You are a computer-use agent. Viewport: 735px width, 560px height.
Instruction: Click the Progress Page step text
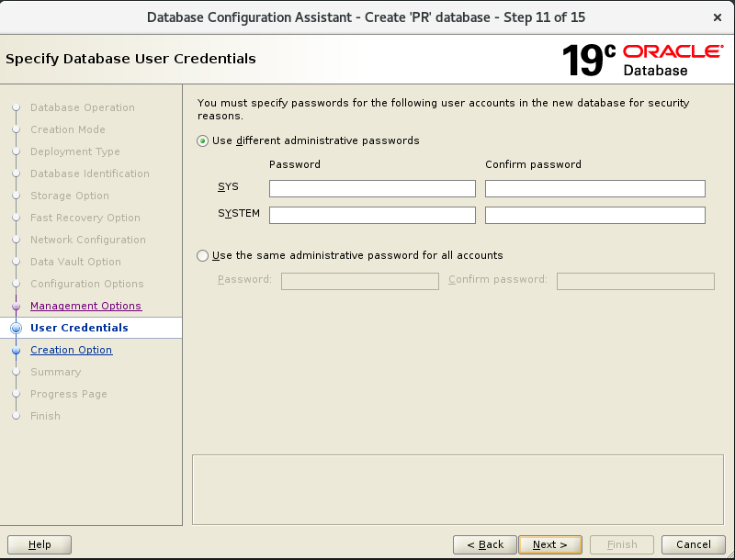tap(69, 394)
